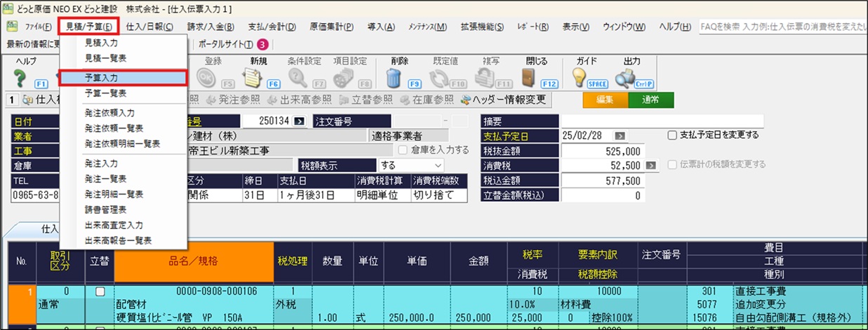Viewport: 868px width, 330px height.
Task: Enable 支払予定日を変更する checkbox
Action: click(672, 135)
